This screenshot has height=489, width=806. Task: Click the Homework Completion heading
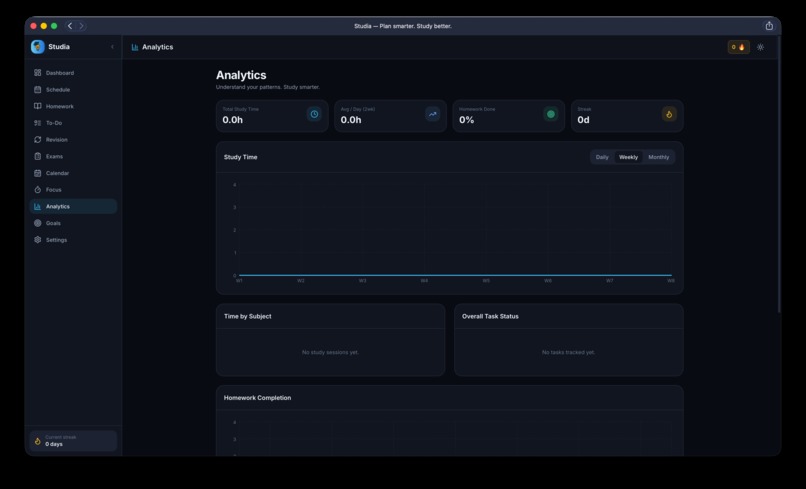click(257, 398)
